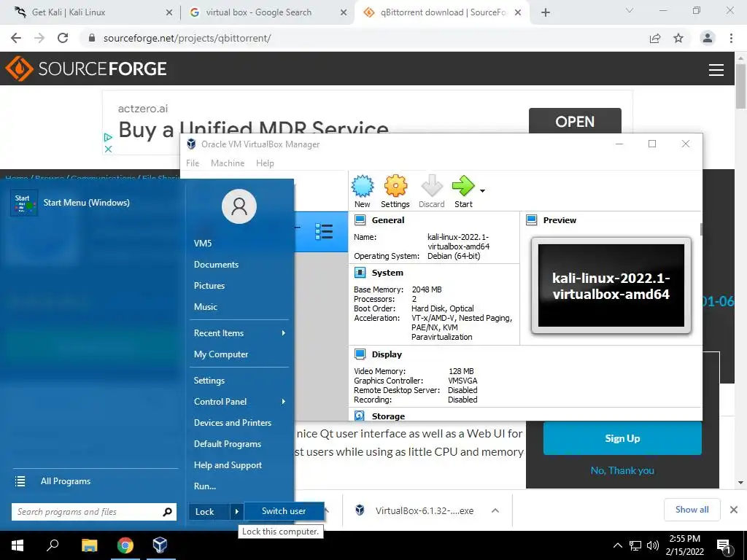Open the VM list tools menu icon
Image resolution: width=747 pixels, height=560 pixels.
(324, 232)
